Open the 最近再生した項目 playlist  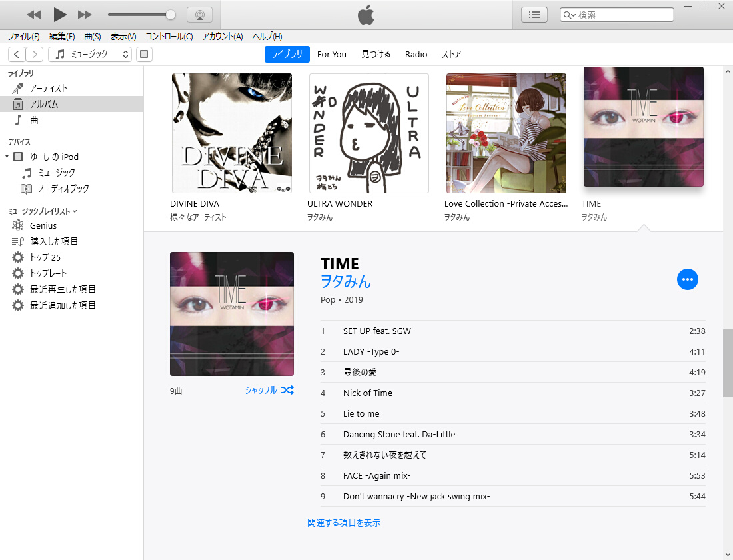coord(63,289)
